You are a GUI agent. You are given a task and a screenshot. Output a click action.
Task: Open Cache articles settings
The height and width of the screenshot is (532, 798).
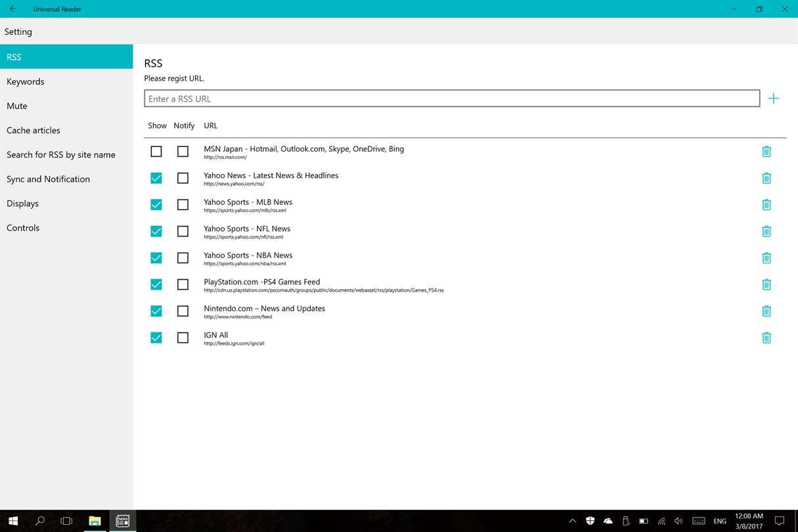(66, 130)
